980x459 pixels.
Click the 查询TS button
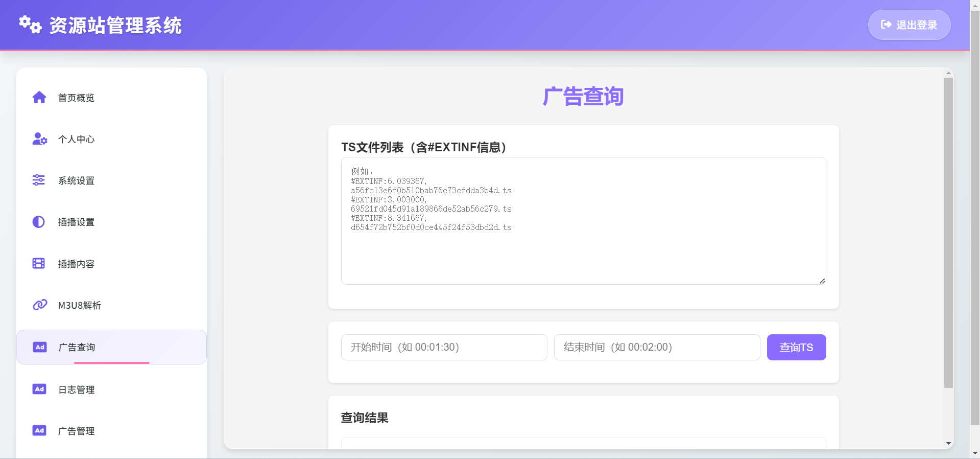click(796, 347)
